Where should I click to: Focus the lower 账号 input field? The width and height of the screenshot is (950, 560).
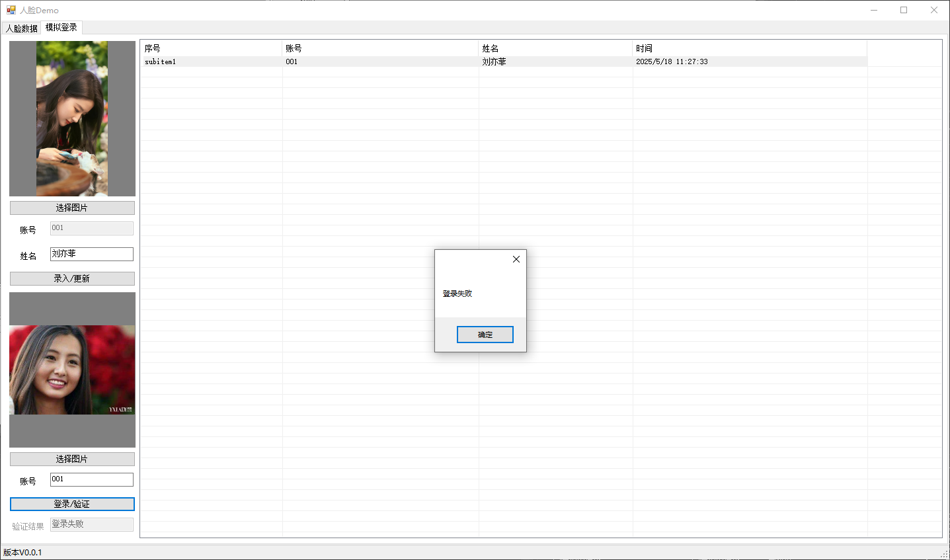(92, 479)
